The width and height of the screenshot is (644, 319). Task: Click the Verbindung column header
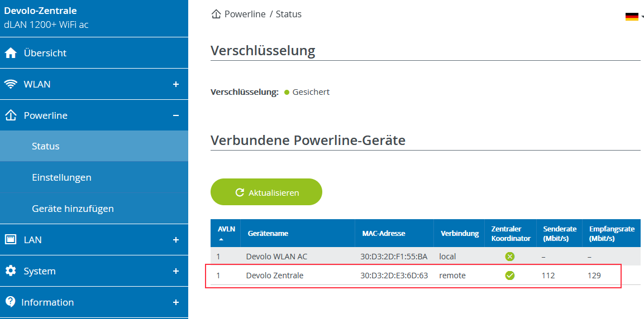point(460,233)
